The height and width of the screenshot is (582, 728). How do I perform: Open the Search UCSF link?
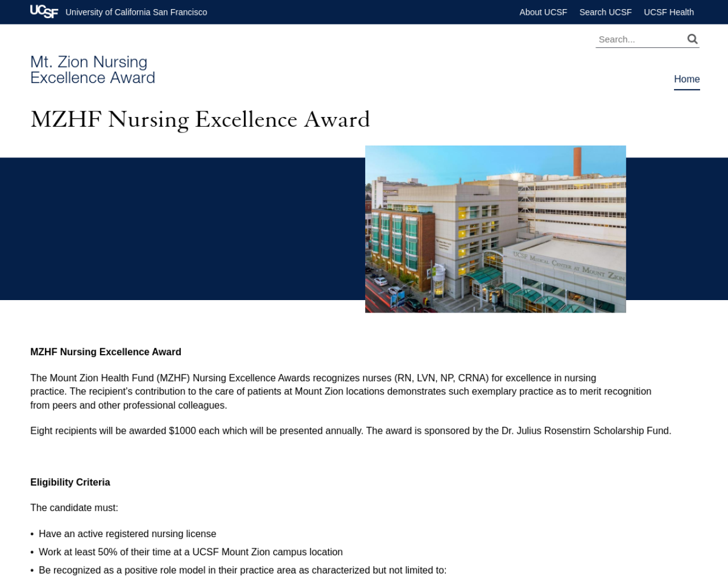(605, 12)
